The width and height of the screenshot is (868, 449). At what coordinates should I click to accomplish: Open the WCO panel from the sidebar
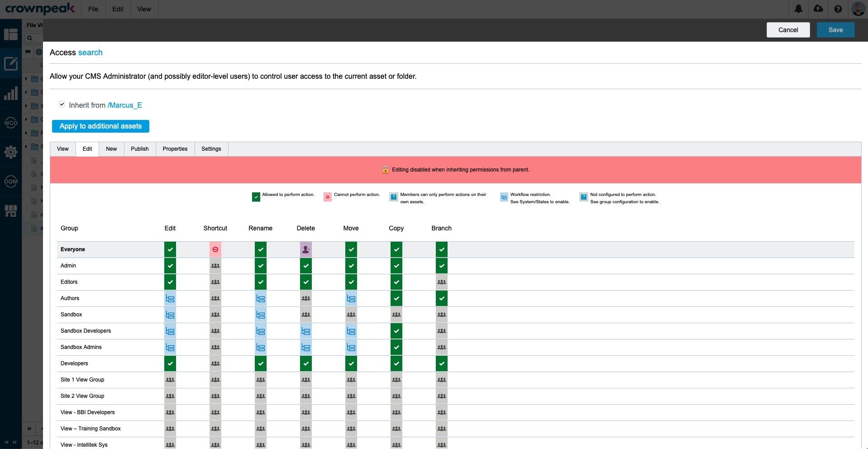coord(10,122)
